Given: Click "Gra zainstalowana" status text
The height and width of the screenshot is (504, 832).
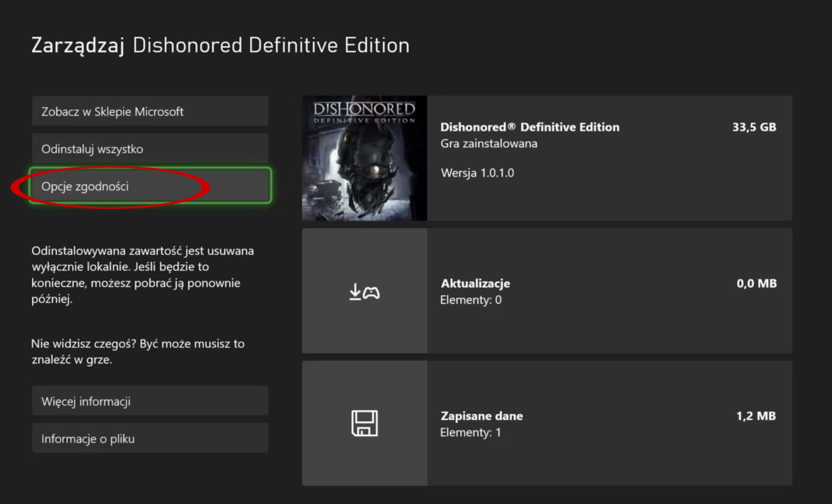Looking at the screenshot, I should click(489, 143).
